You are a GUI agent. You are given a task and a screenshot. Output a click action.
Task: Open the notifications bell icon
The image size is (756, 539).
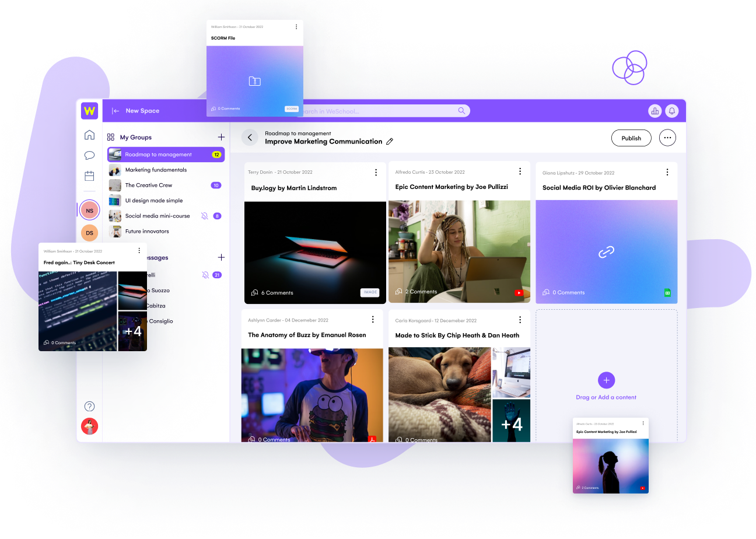(672, 111)
